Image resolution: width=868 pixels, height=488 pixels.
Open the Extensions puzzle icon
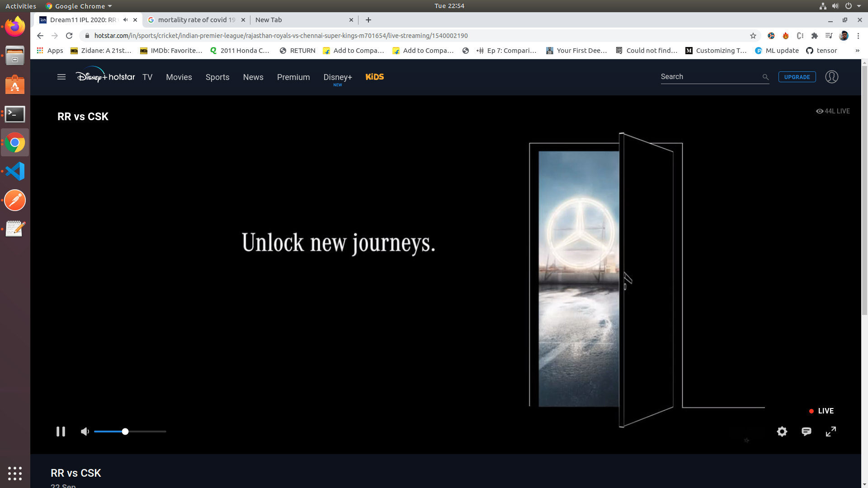[815, 36]
